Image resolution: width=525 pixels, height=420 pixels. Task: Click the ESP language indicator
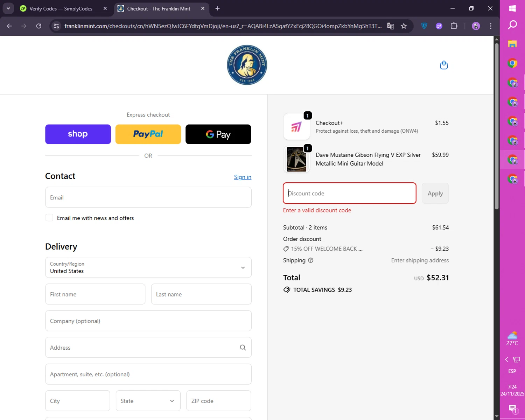512,371
